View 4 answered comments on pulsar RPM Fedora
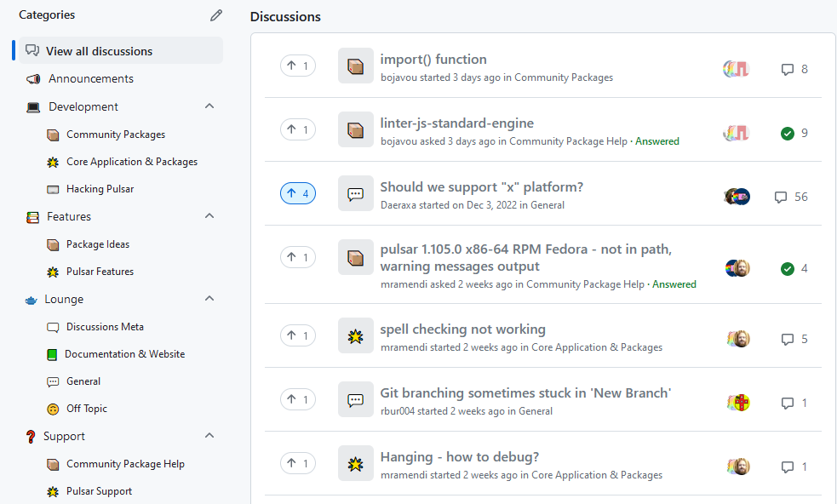This screenshot has width=837, height=504. [794, 268]
